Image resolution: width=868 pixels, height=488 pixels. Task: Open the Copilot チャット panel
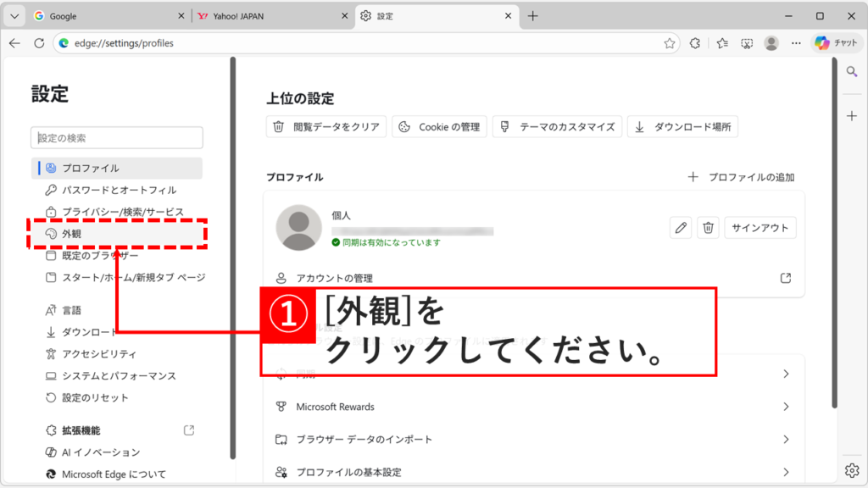tap(836, 42)
